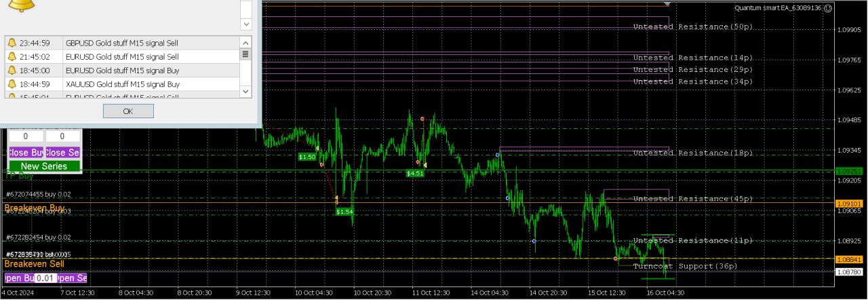Click Untested Resistance(29p) label
The width and height of the screenshot is (868, 300).
pos(692,70)
